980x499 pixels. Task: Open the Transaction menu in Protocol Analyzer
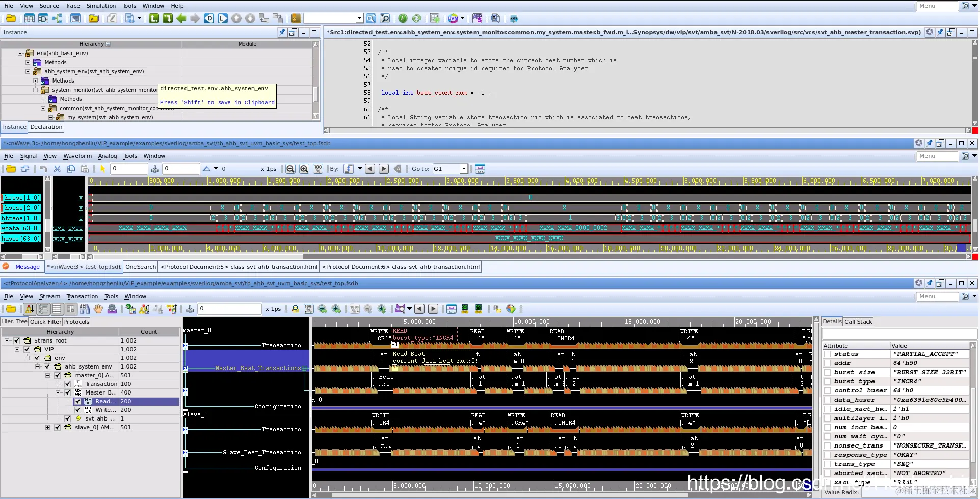tap(82, 296)
